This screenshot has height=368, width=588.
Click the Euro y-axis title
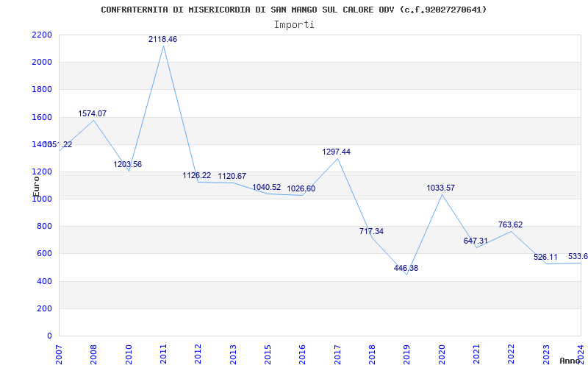[x=36, y=186]
